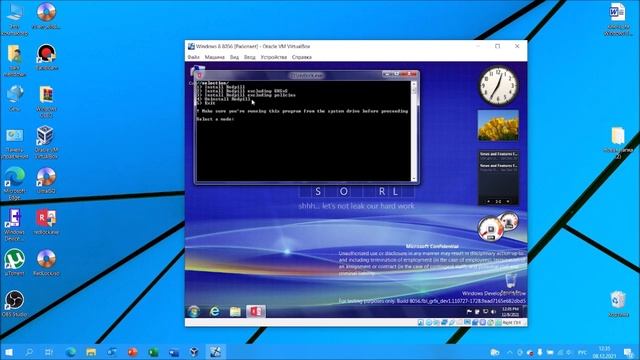This screenshot has width=640, height=360.
Task: Open the folder icon on the VM taskbar
Action: (235, 311)
